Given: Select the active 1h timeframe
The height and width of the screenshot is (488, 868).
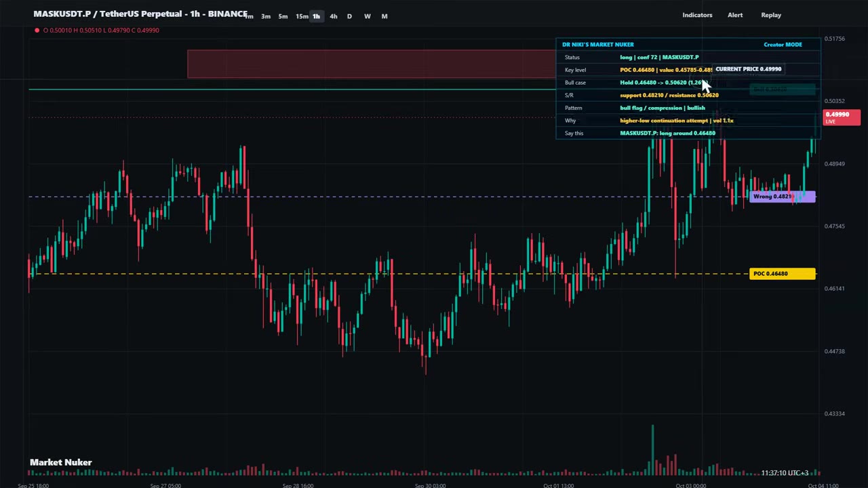Looking at the screenshot, I should point(316,16).
